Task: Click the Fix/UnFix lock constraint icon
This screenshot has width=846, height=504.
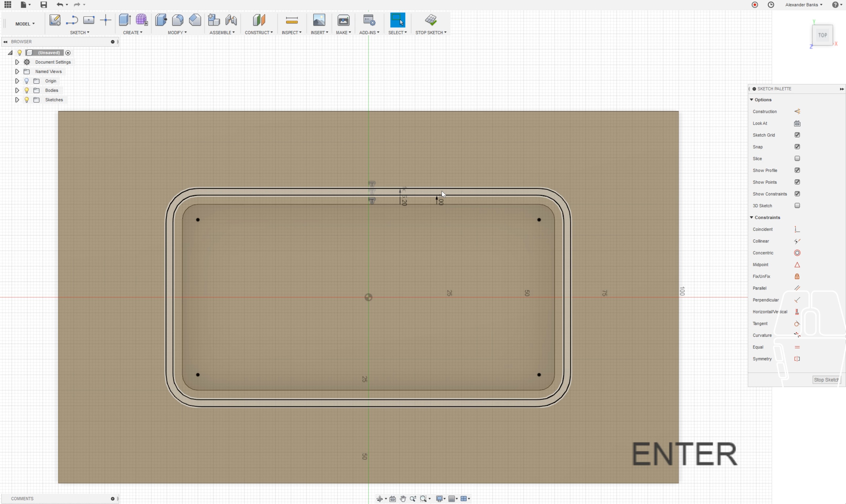Action: 797,276
